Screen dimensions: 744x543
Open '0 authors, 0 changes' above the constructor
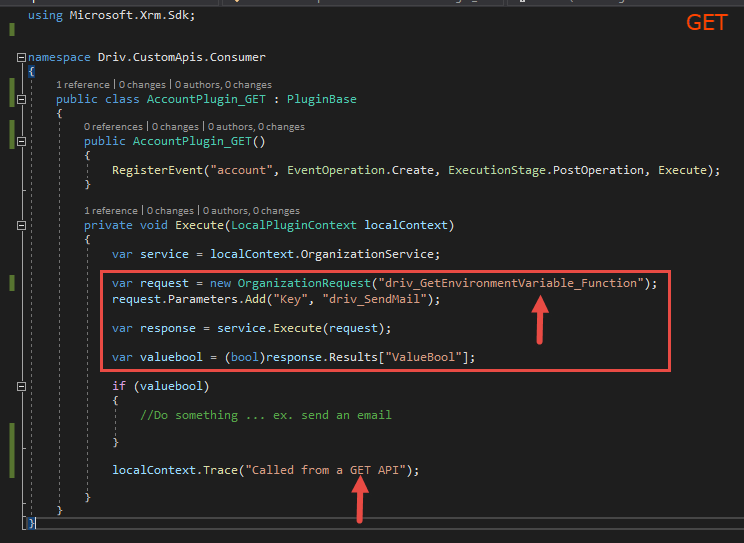click(256, 127)
